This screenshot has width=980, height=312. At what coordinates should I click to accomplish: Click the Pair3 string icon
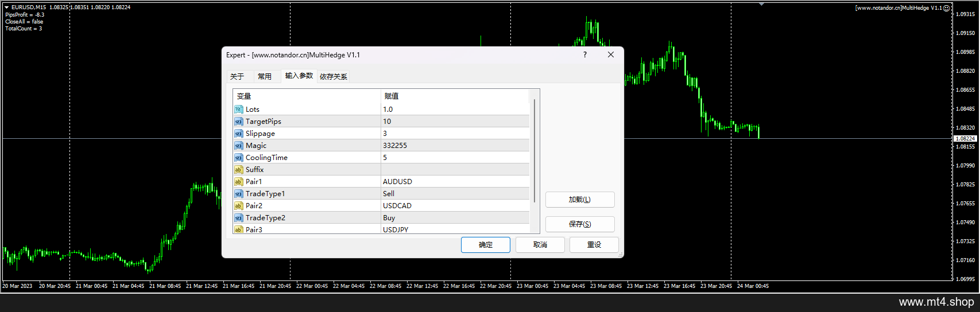coord(238,229)
